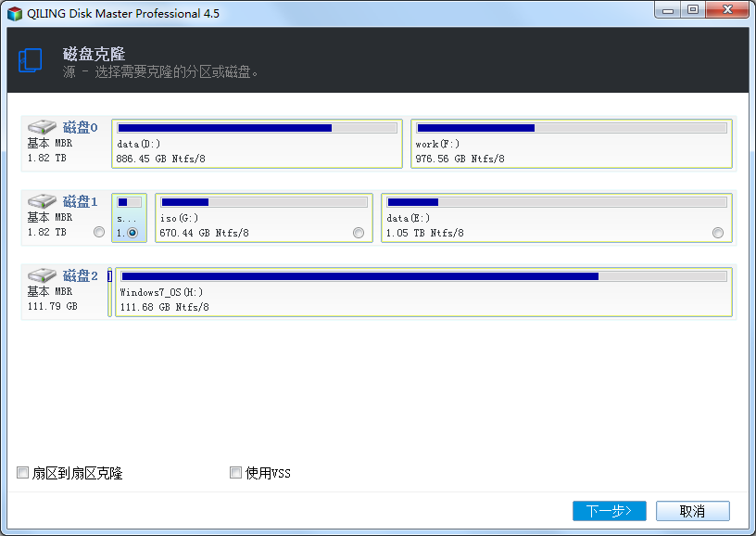Viewport: 756px width, 536px height.
Task: Click the work(F:) partition name
Action: tap(437, 144)
